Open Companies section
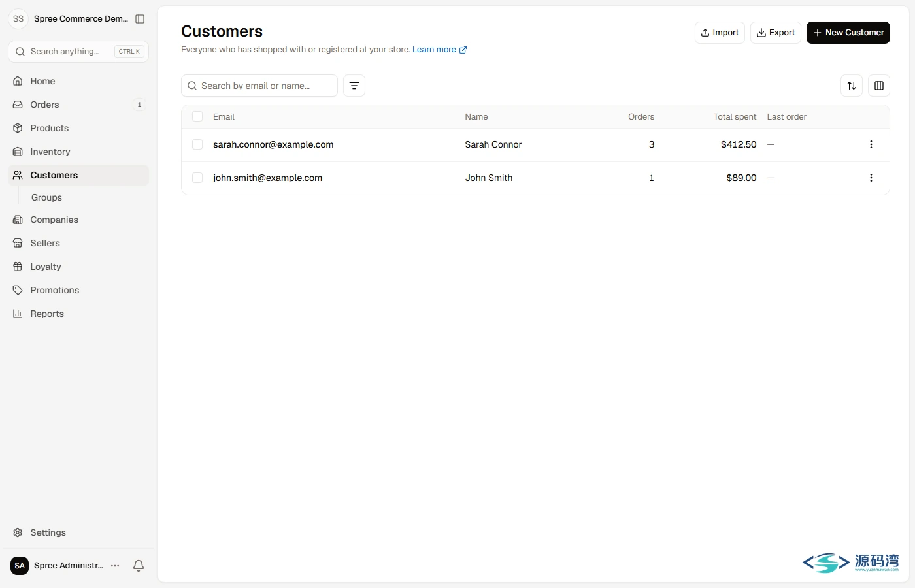The image size is (915, 588). tap(78, 220)
